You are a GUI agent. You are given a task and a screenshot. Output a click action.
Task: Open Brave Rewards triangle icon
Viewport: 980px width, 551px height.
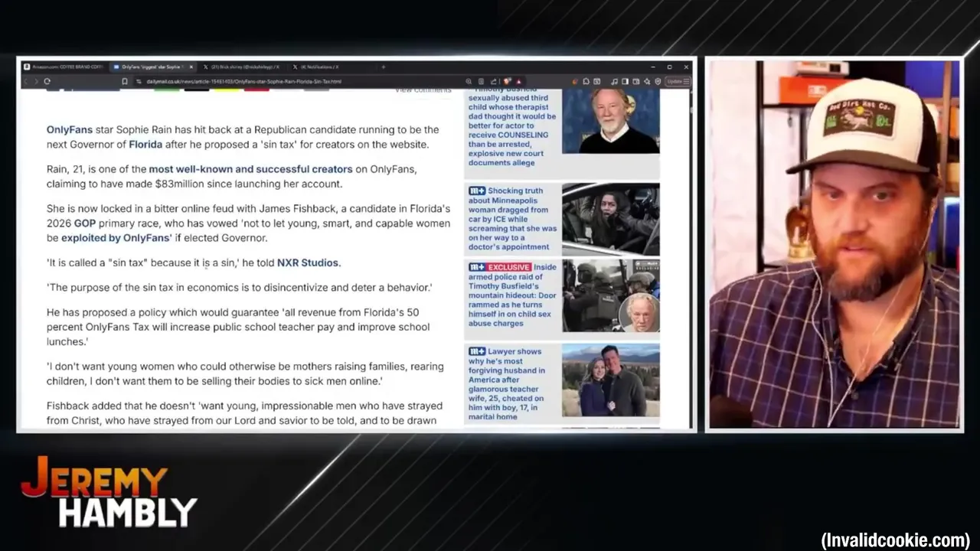coord(518,81)
